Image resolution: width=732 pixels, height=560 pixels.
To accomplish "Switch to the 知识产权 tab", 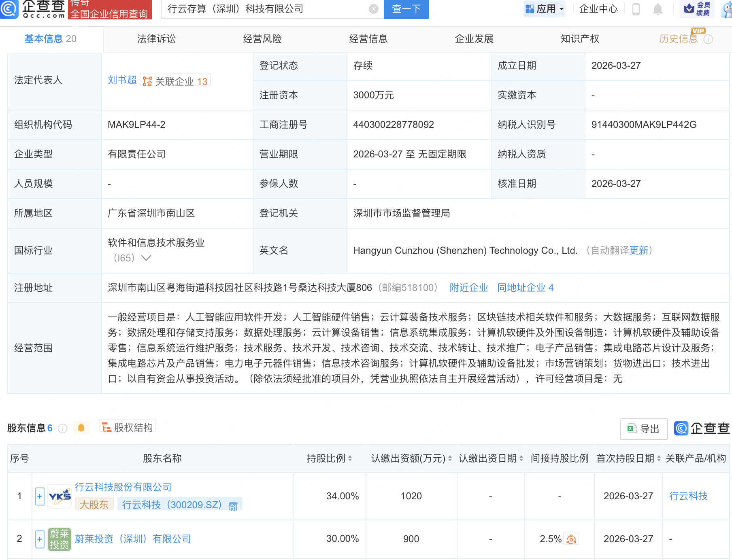I will [580, 39].
